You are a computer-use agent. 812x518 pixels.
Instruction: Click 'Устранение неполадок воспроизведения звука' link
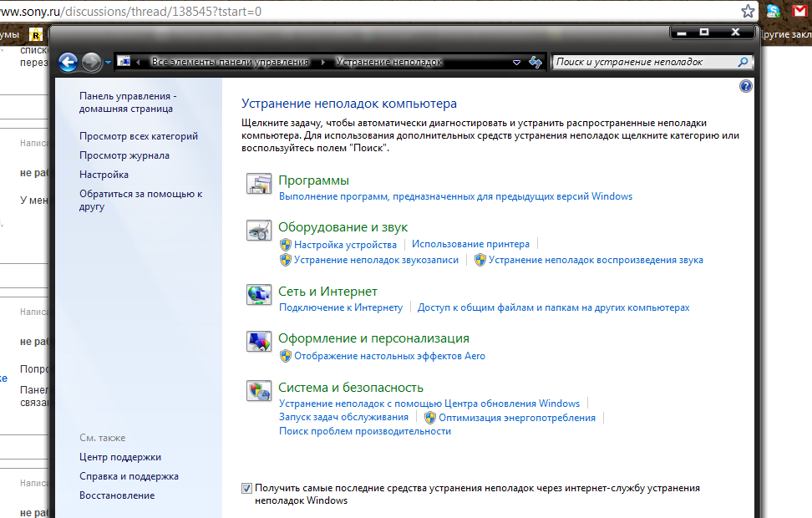coord(596,260)
